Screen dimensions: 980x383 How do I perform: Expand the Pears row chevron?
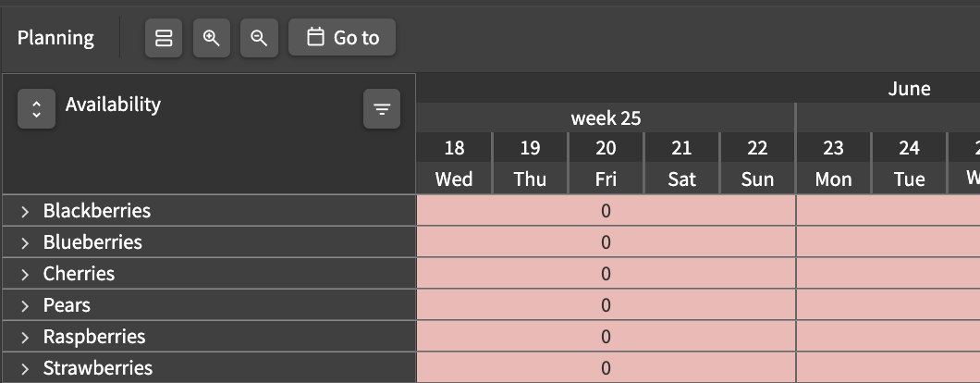25,305
